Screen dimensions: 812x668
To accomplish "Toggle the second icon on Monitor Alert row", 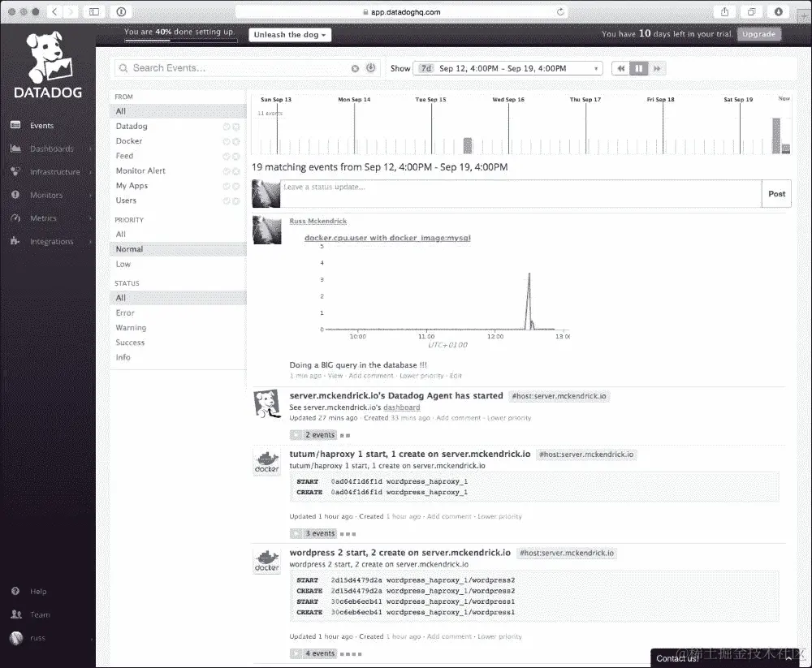I will coord(236,171).
